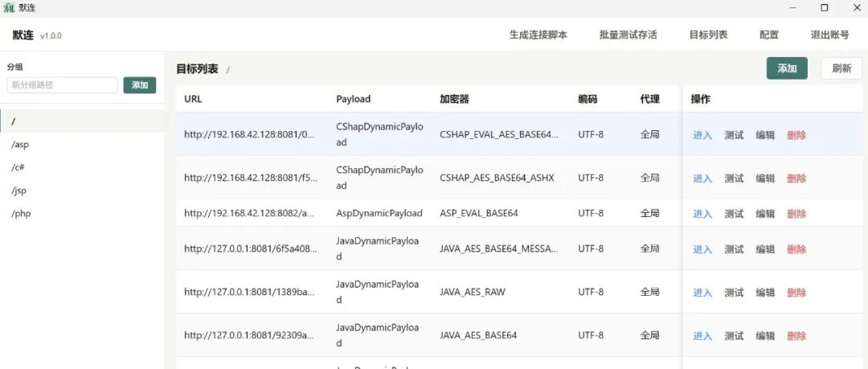Screen dimensions: 868x369
Task: Click 测试 for ASP_EVAL_BASE64 row
Action: coord(734,214)
